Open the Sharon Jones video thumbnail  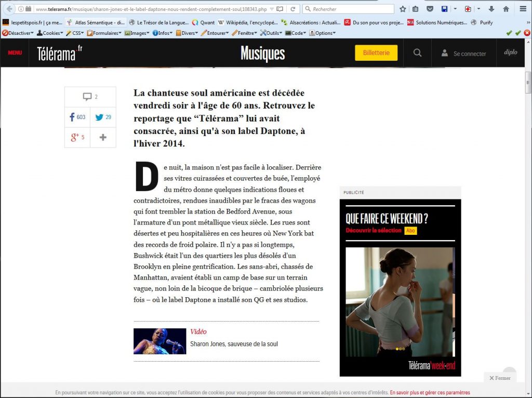[x=159, y=341]
